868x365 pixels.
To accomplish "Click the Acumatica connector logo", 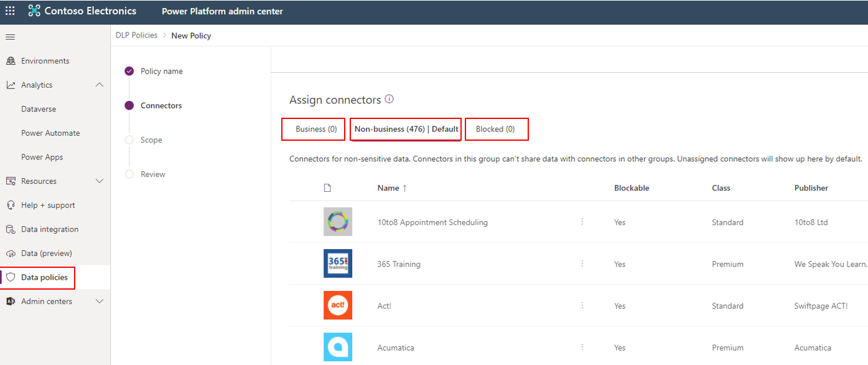I will coord(338,347).
